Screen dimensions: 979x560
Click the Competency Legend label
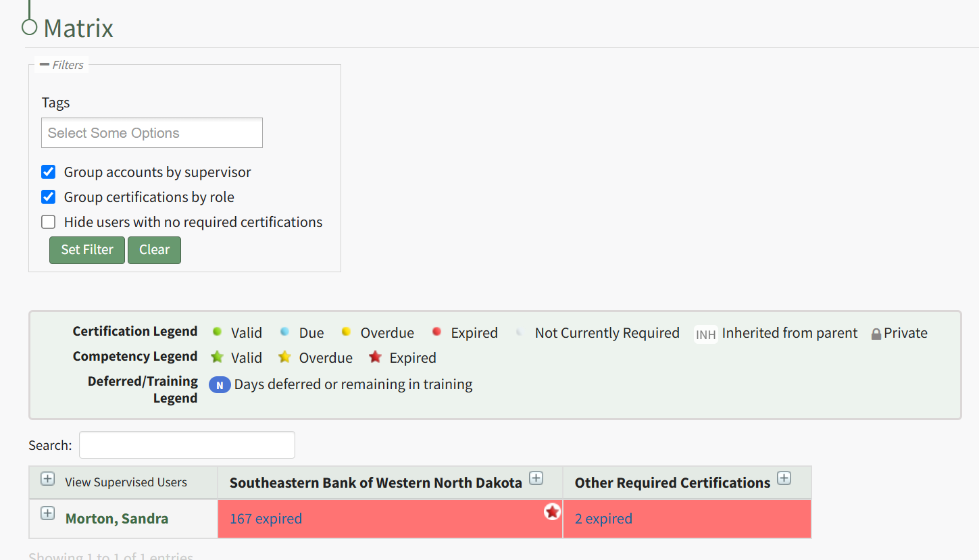tap(135, 356)
